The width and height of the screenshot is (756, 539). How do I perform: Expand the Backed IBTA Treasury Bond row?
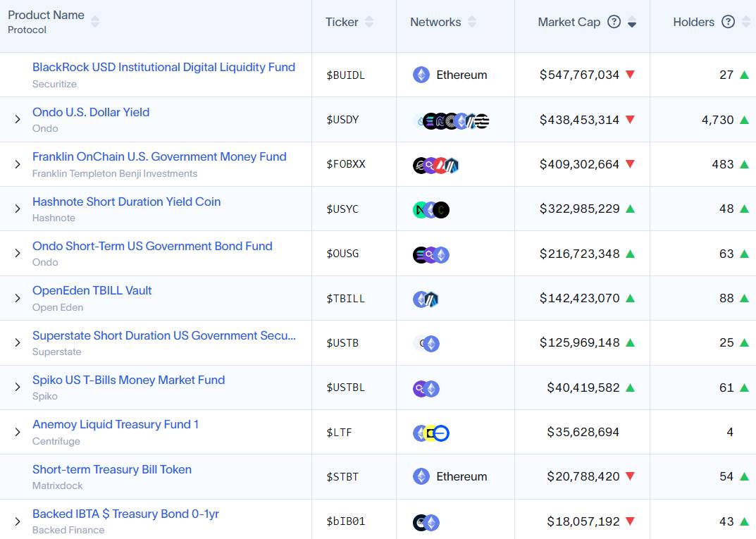(18, 521)
